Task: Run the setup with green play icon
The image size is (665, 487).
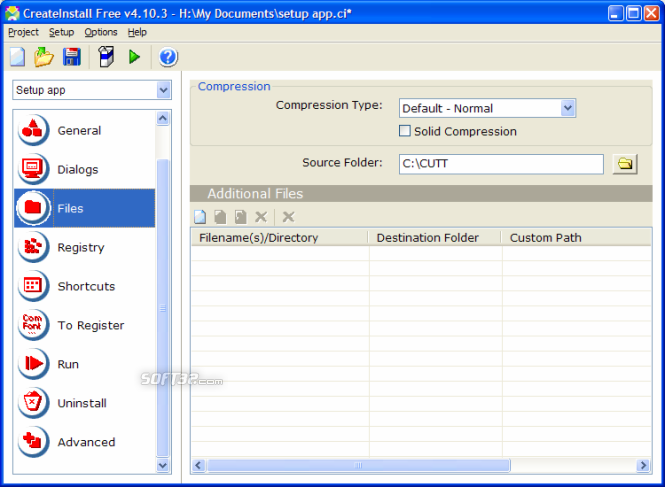Action: pos(134,57)
